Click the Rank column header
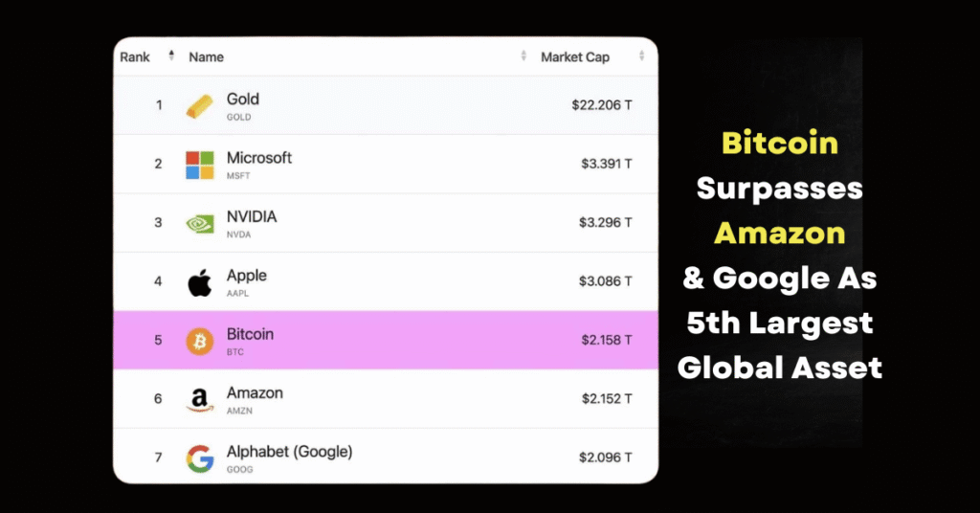The width and height of the screenshot is (980, 513). tap(135, 56)
